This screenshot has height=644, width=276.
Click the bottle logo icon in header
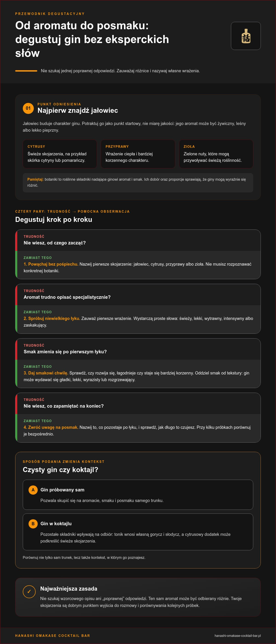[x=246, y=36]
